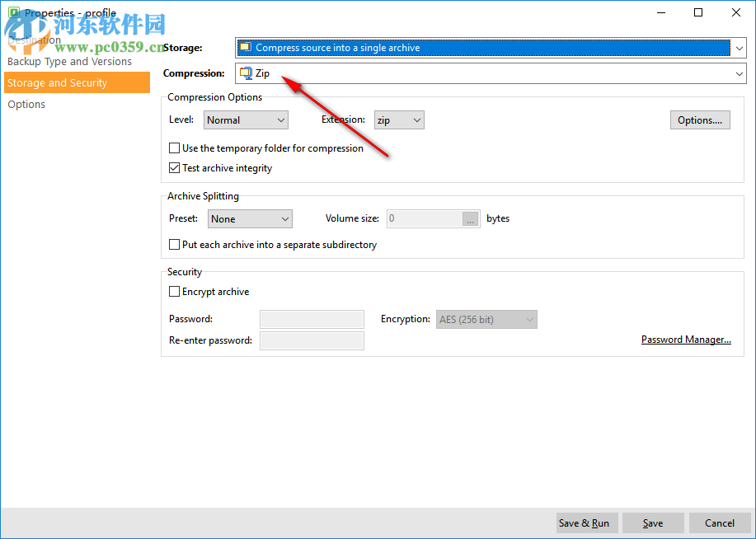Screen dimensions: 756x539
Task: Switch to the Options section
Action: coord(26,104)
